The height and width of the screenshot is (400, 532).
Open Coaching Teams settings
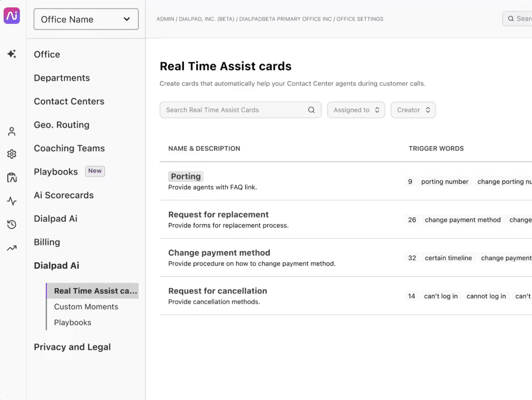[69, 148]
